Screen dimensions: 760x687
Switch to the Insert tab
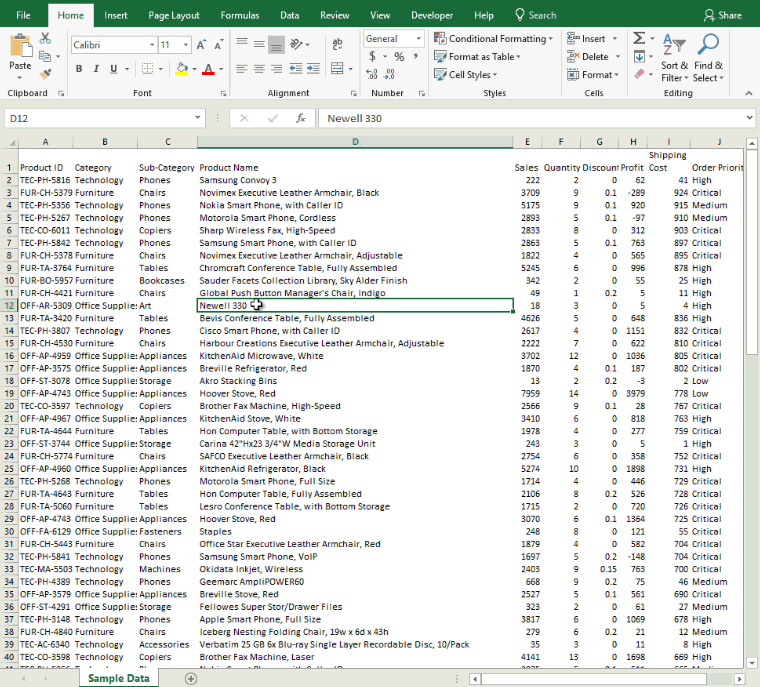pos(116,15)
